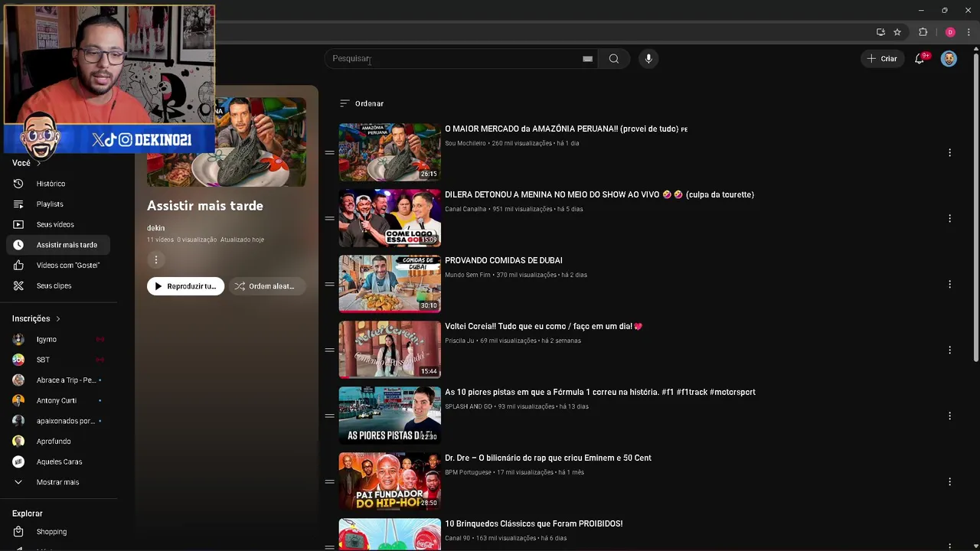The image size is (980, 551).
Task: Open Shopping in Explorar section
Action: (58, 532)
